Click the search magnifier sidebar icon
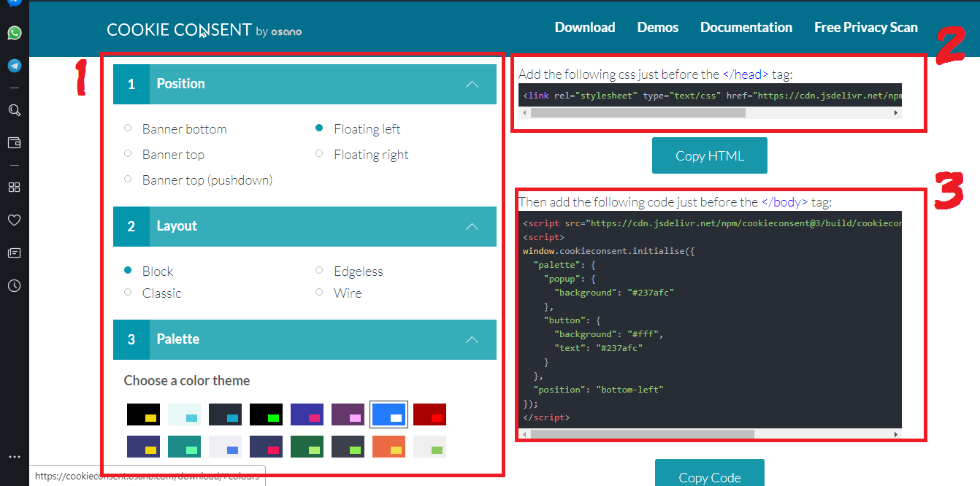Screen dimensions: 980x486 pos(14,110)
